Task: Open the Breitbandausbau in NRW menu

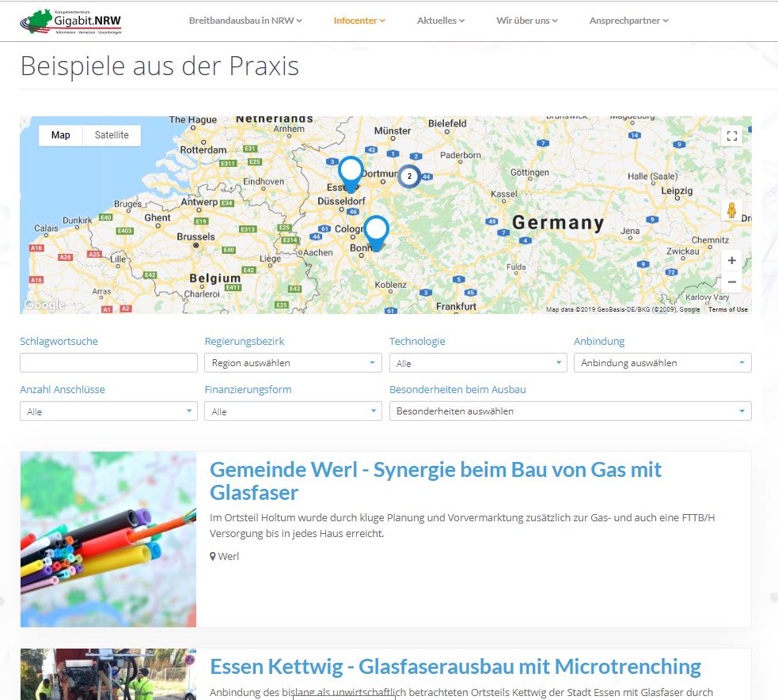Action: coord(245,21)
